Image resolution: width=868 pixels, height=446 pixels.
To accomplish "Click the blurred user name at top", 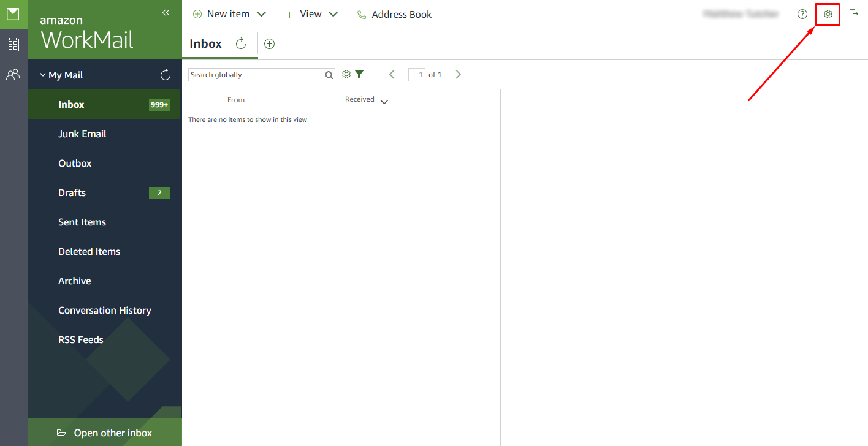I will click(x=741, y=14).
